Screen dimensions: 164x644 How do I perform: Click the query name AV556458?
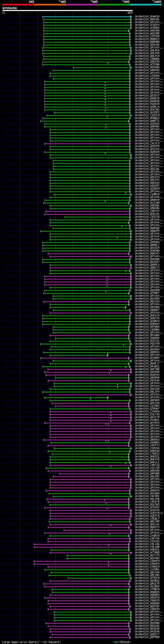[x=9, y=8]
